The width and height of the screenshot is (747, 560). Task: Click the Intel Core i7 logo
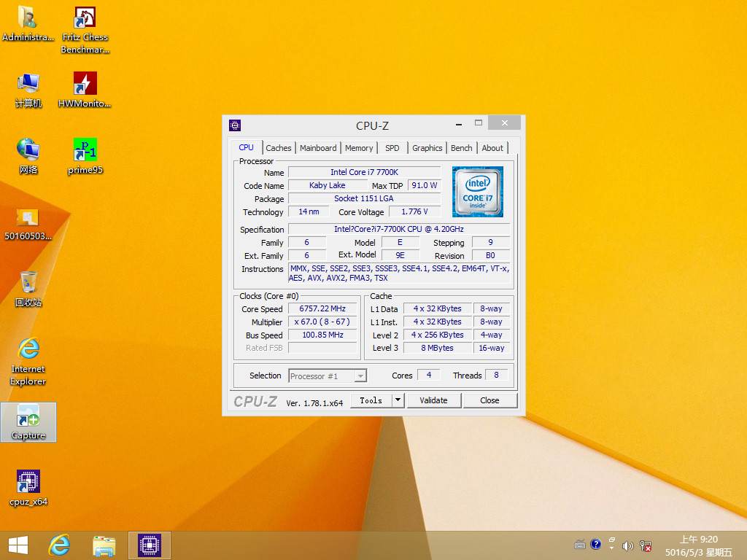coord(477,192)
